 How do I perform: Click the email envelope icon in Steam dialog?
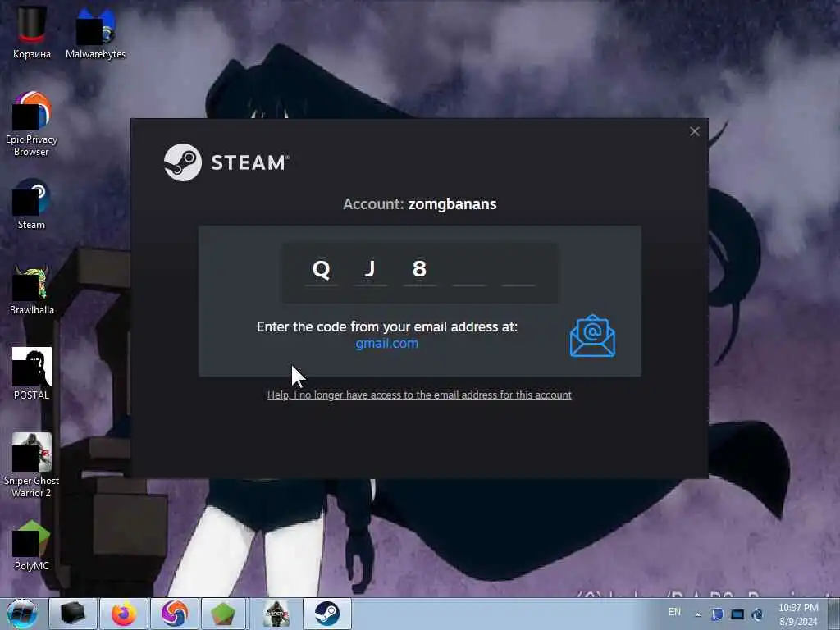tap(592, 336)
